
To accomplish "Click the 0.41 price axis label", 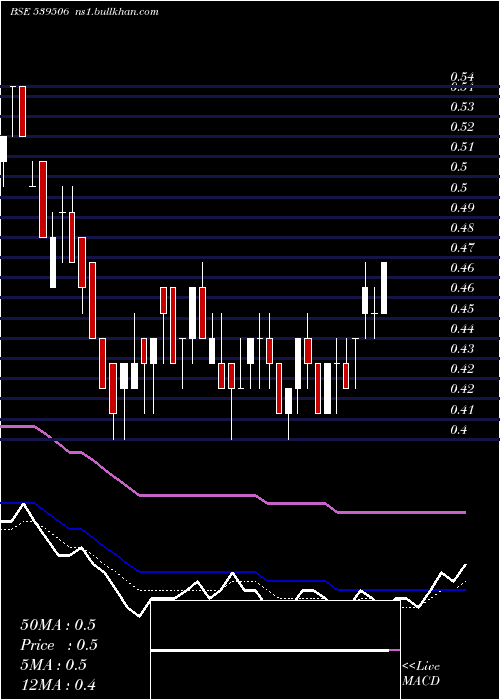I will coord(462,409).
